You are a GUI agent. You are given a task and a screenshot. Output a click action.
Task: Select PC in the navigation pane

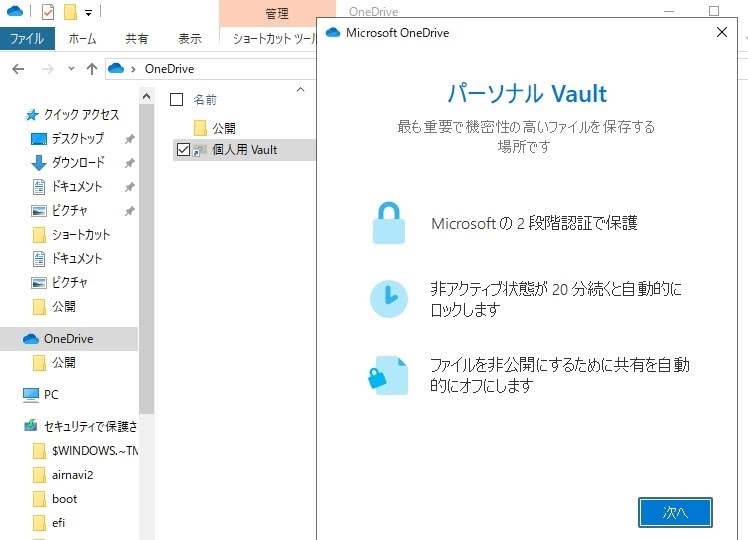pyautogui.click(x=51, y=395)
